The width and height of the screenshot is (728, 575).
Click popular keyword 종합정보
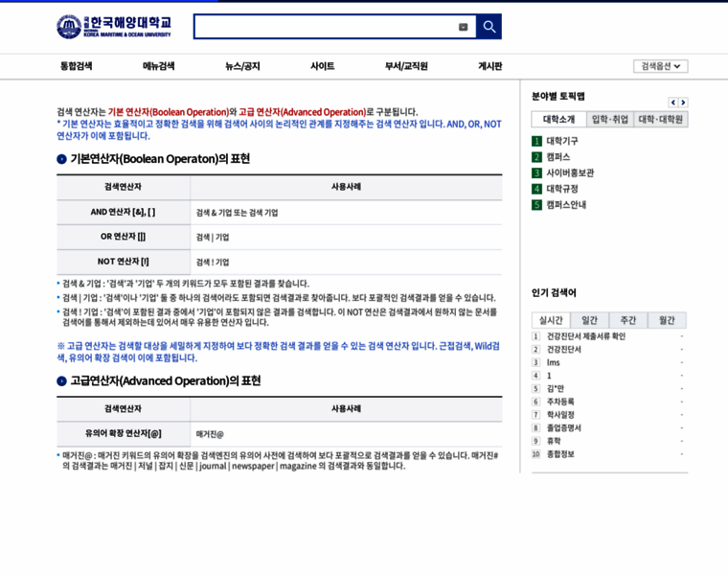tap(560, 454)
